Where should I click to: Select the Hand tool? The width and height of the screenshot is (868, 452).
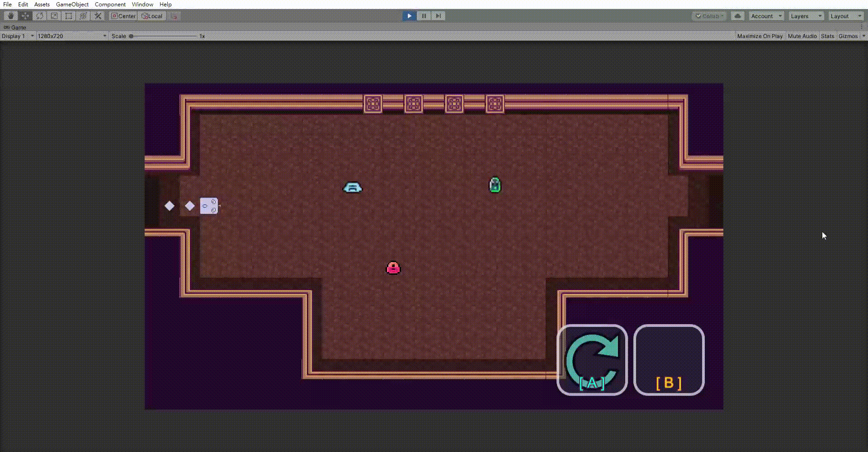tap(11, 16)
